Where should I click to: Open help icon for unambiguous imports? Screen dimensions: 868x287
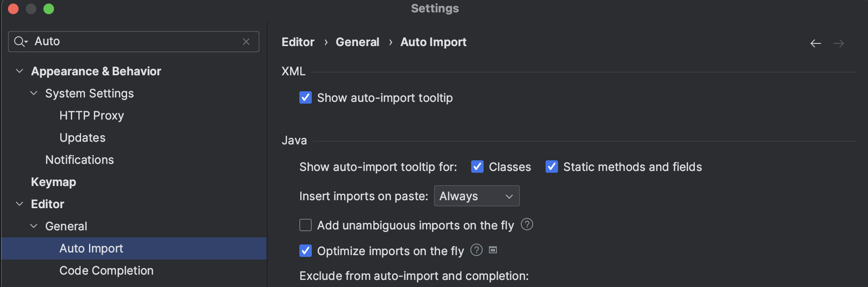tap(527, 225)
